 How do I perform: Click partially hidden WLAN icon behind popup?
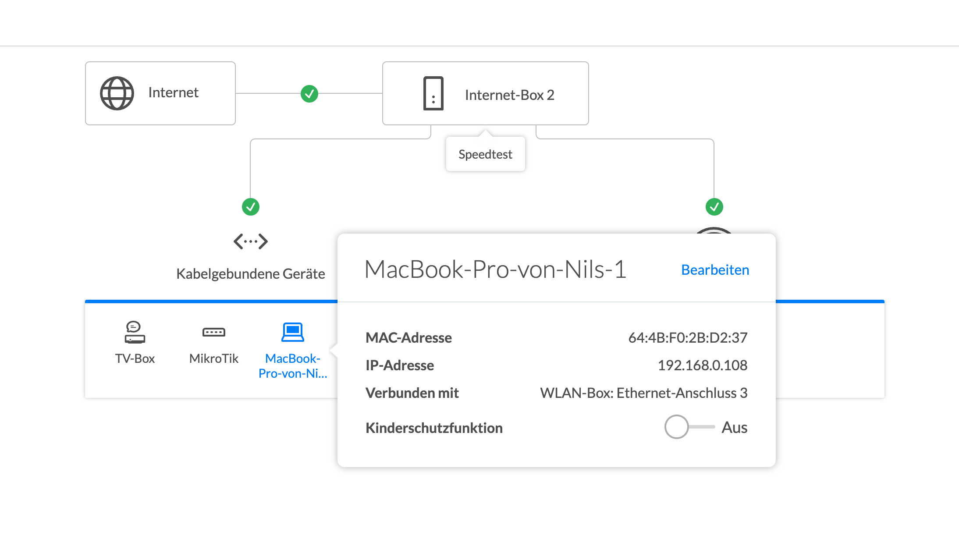click(714, 230)
